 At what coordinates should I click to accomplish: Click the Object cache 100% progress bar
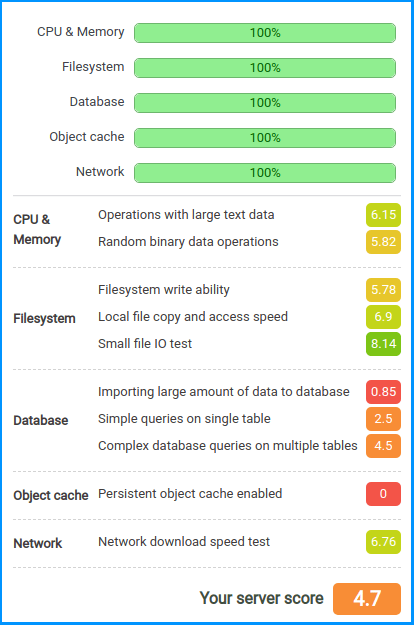(265, 138)
